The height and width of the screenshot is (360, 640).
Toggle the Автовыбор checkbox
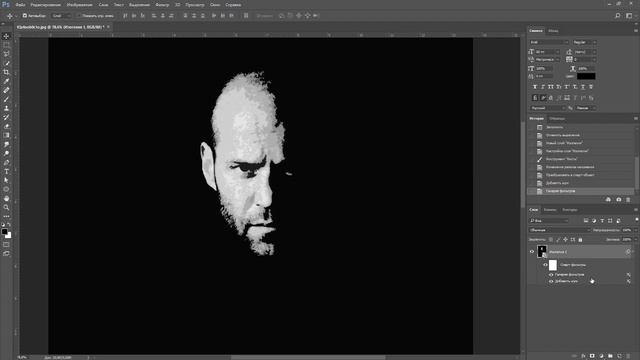tap(24, 16)
